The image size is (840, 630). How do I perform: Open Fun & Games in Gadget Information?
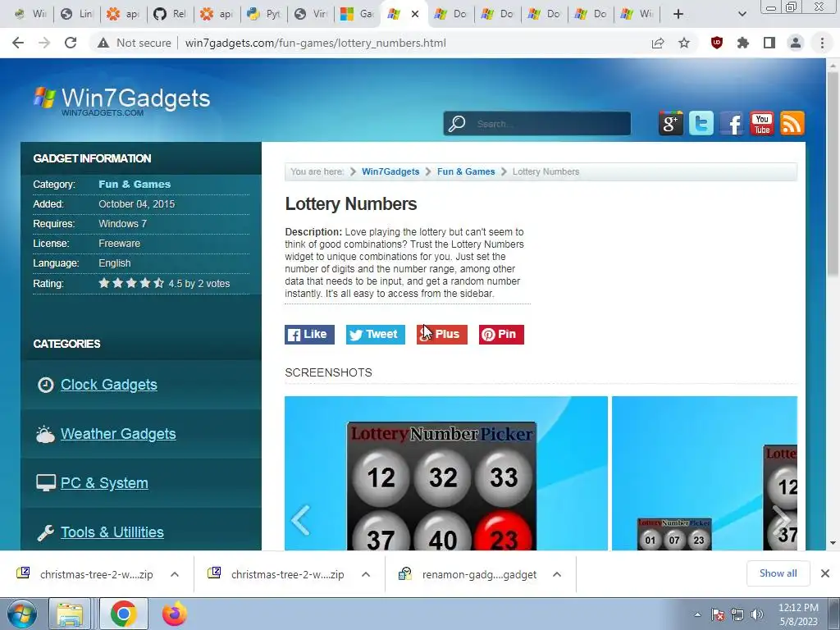(x=135, y=185)
